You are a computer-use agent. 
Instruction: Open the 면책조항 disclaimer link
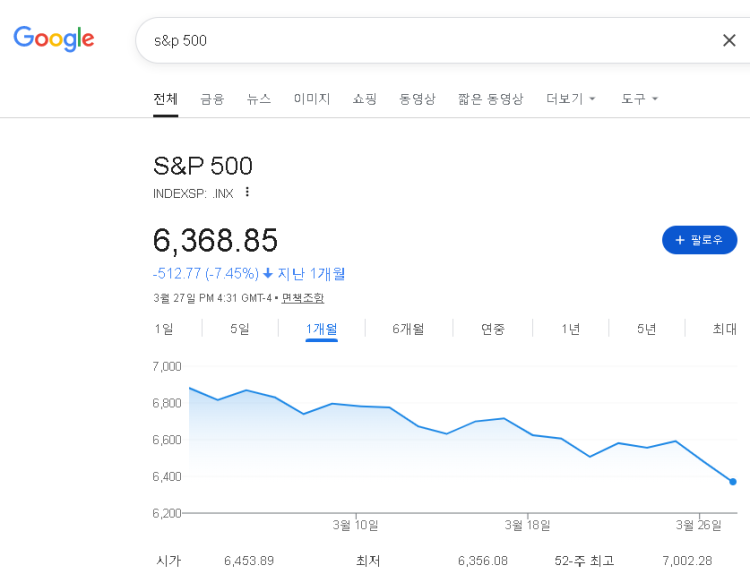click(x=302, y=298)
